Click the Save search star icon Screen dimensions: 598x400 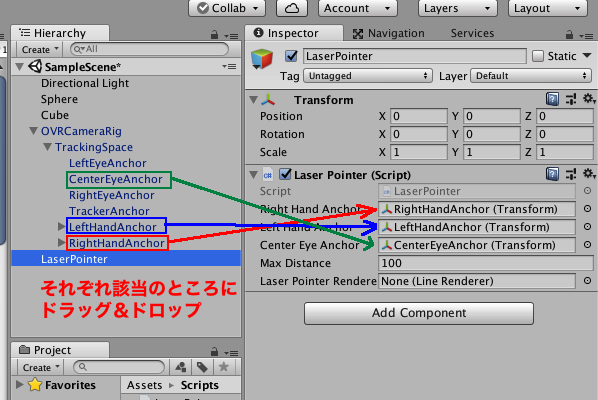(223, 367)
